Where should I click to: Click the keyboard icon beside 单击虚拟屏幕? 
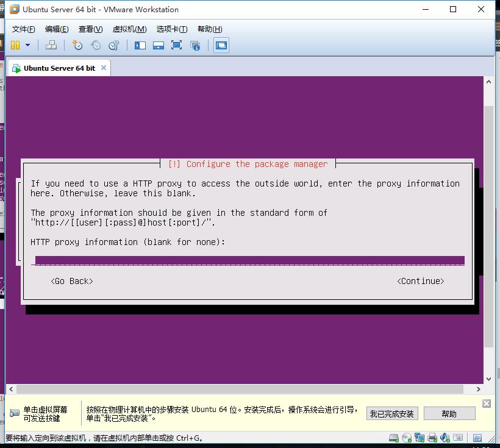[15, 413]
